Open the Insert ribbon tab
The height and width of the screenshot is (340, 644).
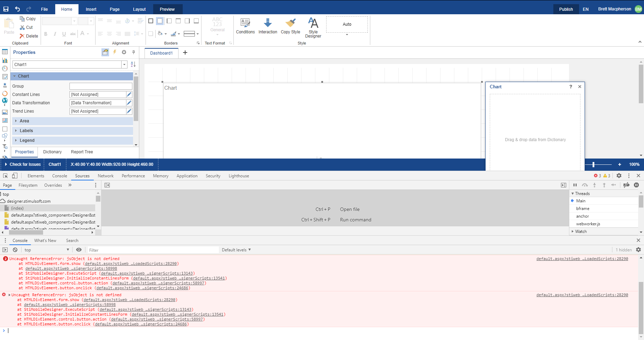click(91, 9)
